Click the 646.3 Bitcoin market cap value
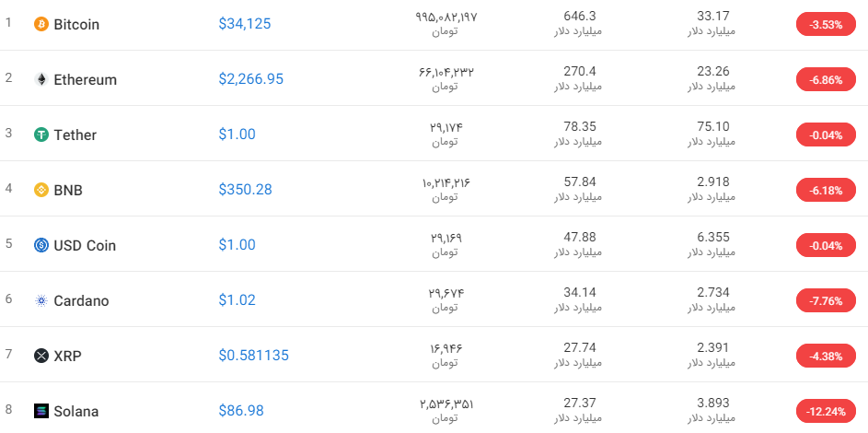The image size is (868, 433). pyautogui.click(x=580, y=16)
